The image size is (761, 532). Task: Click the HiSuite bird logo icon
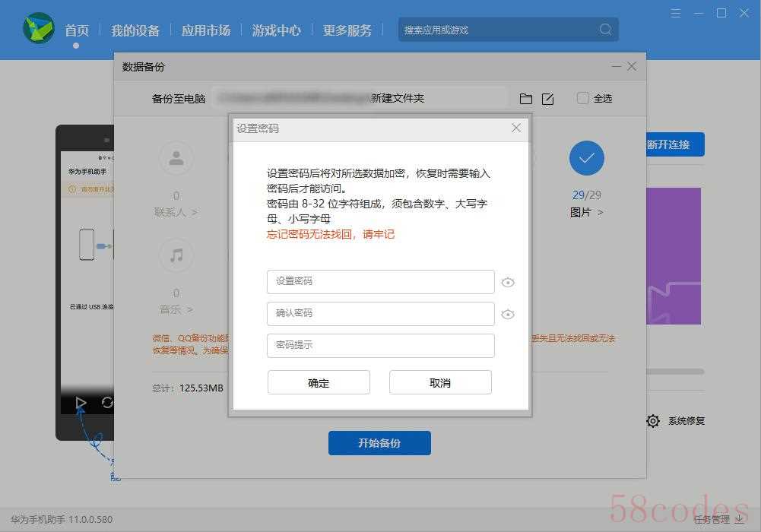pyautogui.click(x=38, y=29)
